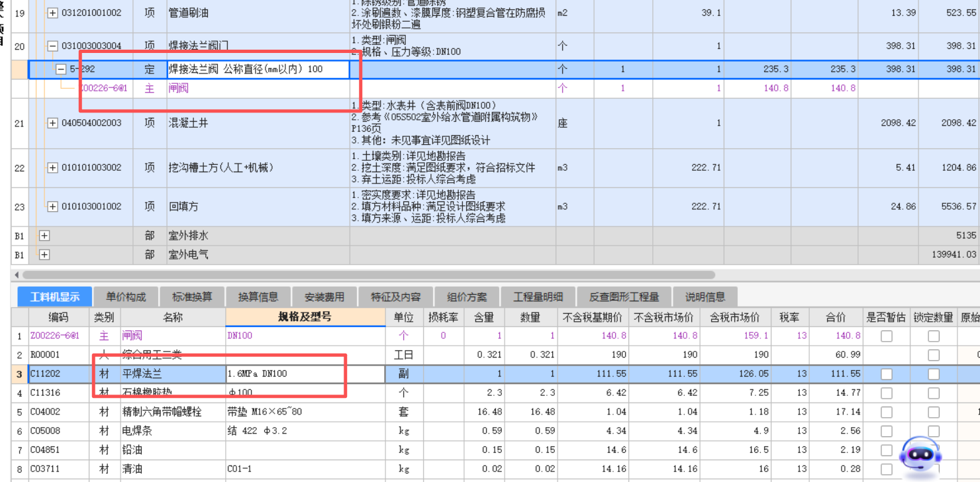Switch to the 换算信息 tab

point(258,297)
